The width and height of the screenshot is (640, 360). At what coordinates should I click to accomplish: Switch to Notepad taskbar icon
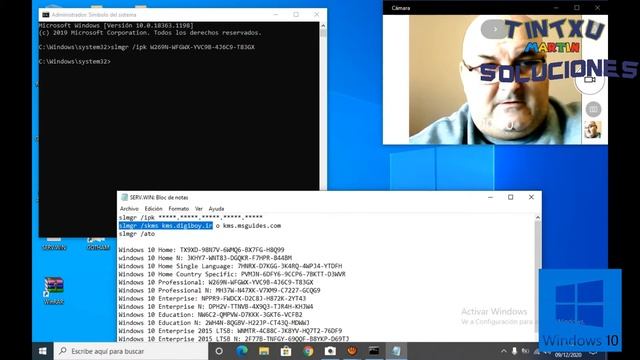point(396,351)
